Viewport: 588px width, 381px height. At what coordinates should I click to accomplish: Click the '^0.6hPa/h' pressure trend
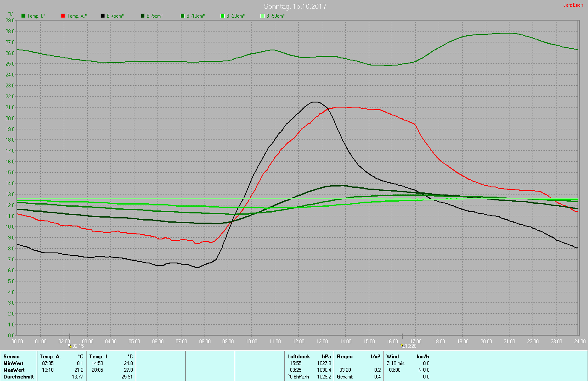tap(298, 377)
